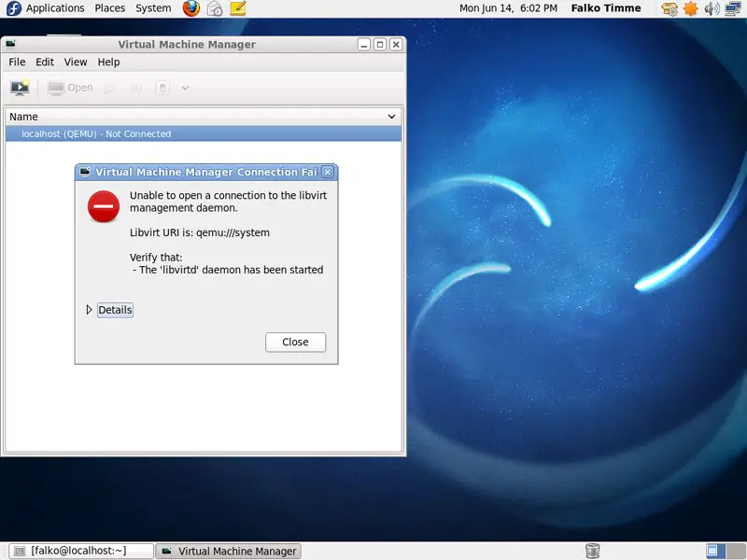Open the Help menu
This screenshot has height=560, width=747.
(x=108, y=62)
